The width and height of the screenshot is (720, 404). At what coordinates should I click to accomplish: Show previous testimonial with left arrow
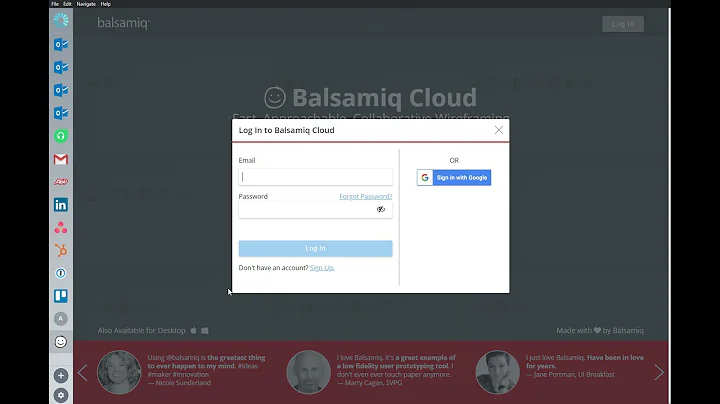(83, 372)
